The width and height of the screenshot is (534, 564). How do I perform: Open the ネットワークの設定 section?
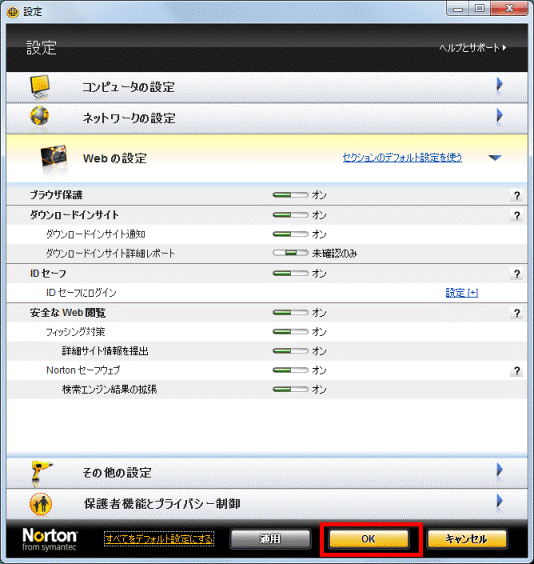[x=267, y=118]
